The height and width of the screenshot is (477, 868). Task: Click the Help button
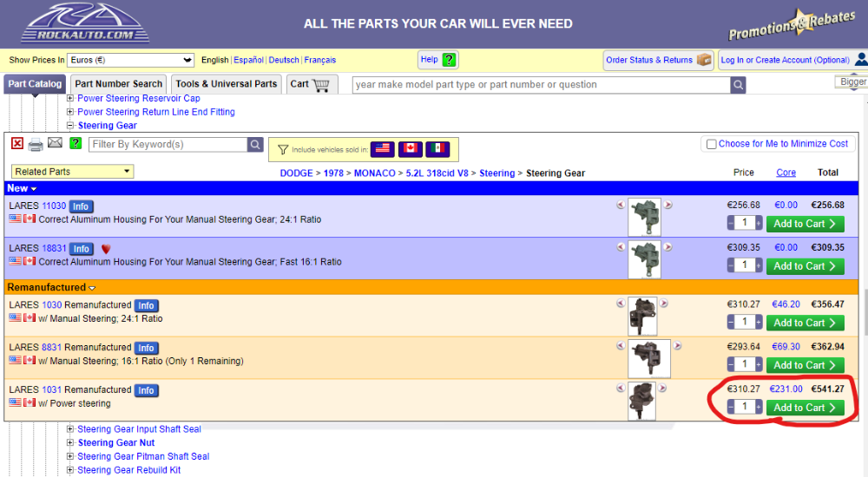(x=437, y=60)
